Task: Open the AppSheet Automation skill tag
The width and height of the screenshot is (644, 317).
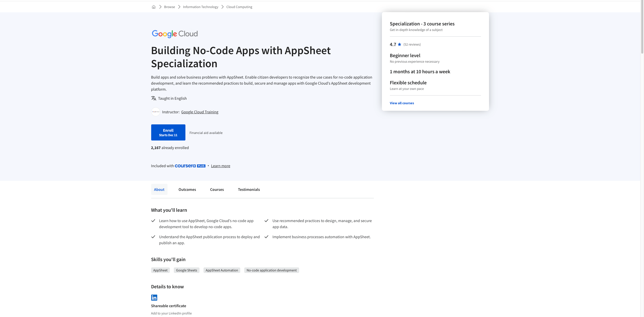Action: tap(222, 270)
